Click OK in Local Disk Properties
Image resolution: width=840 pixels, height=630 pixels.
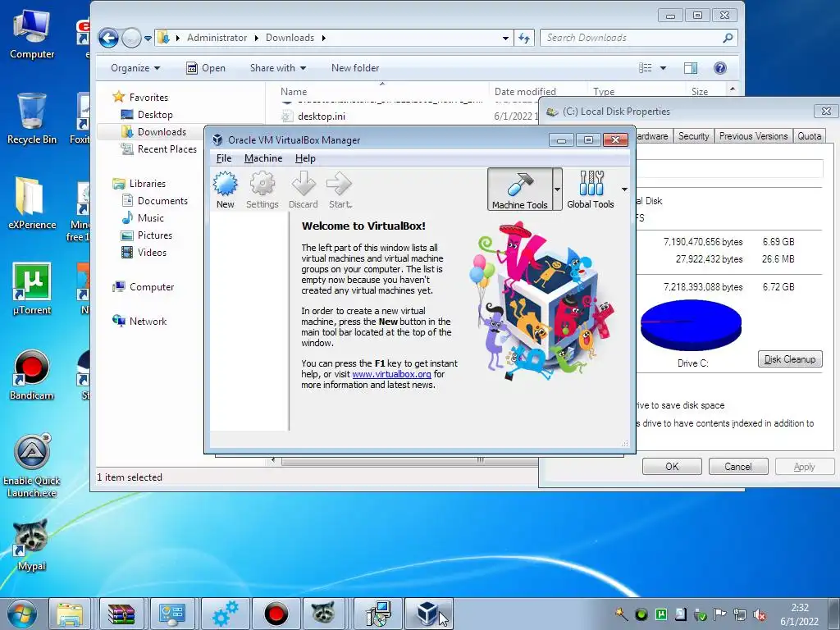click(672, 467)
